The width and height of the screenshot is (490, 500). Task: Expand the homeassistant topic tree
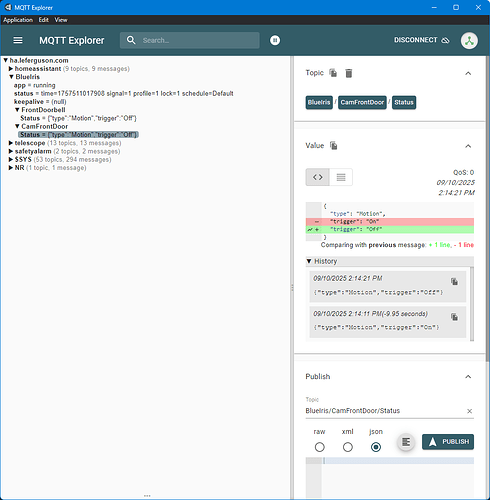click(x=11, y=69)
